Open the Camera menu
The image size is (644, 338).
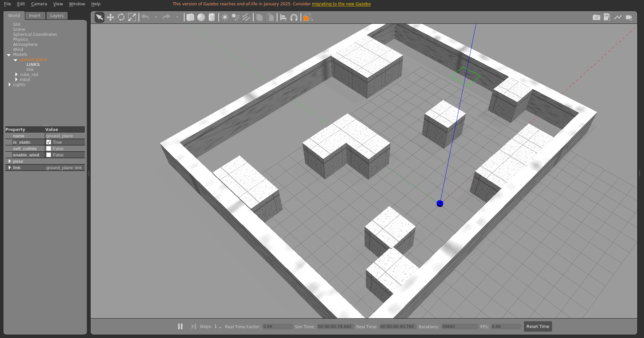tap(39, 4)
